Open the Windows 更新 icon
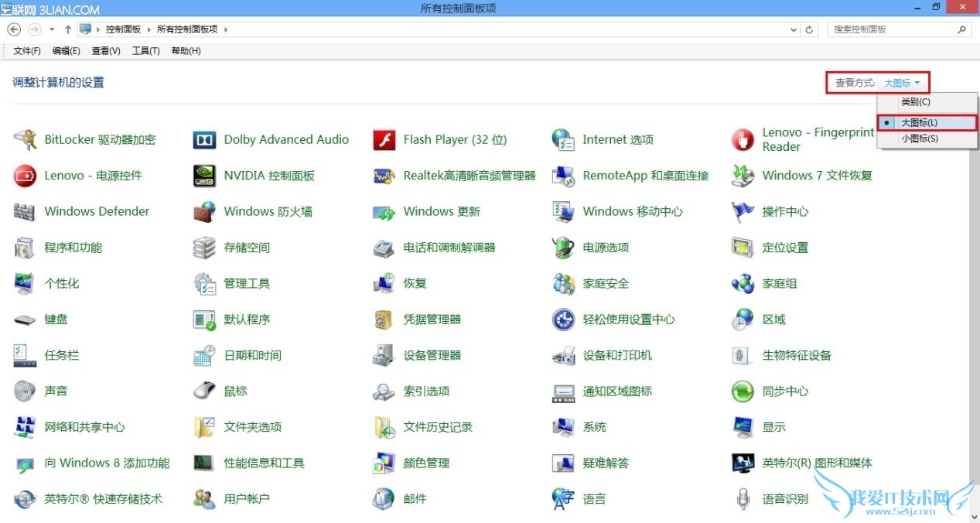 [x=384, y=211]
